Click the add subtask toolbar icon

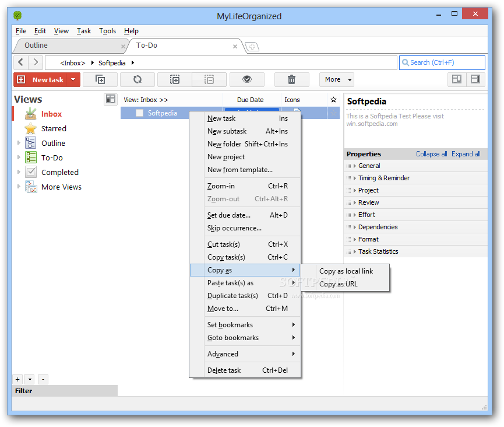pyautogui.click(x=100, y=79)
